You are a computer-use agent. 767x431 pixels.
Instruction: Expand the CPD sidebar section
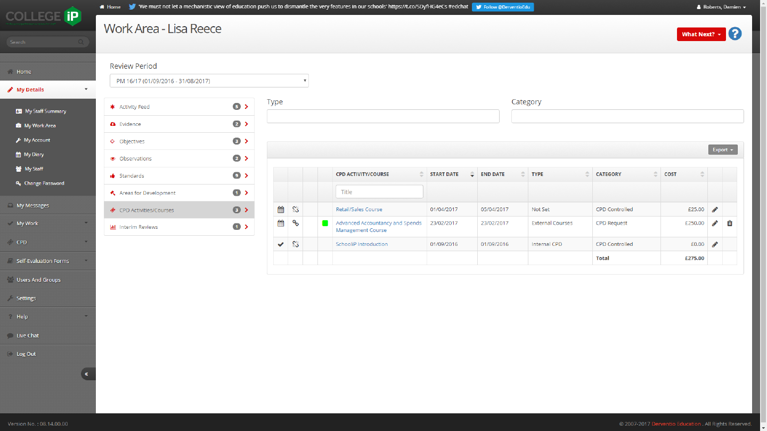pos(86,242)
